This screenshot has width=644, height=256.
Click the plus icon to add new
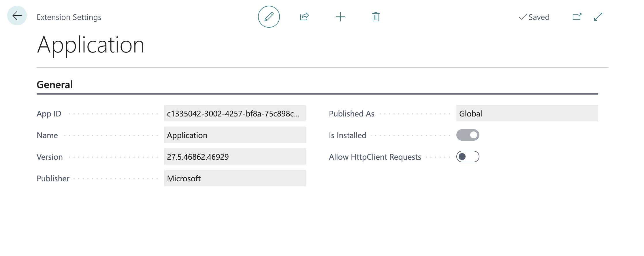pos(340,17)
